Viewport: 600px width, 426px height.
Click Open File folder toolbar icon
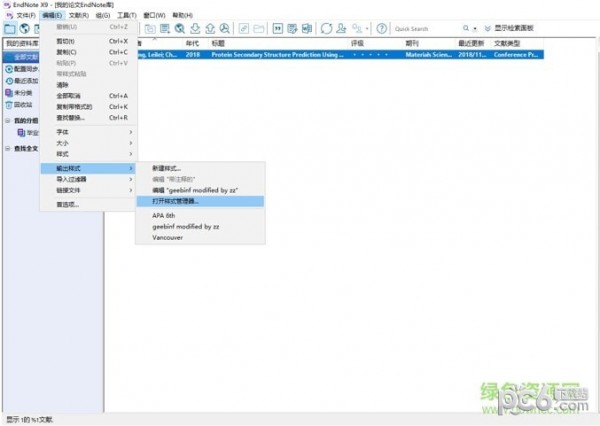click(x=259, y=29)
